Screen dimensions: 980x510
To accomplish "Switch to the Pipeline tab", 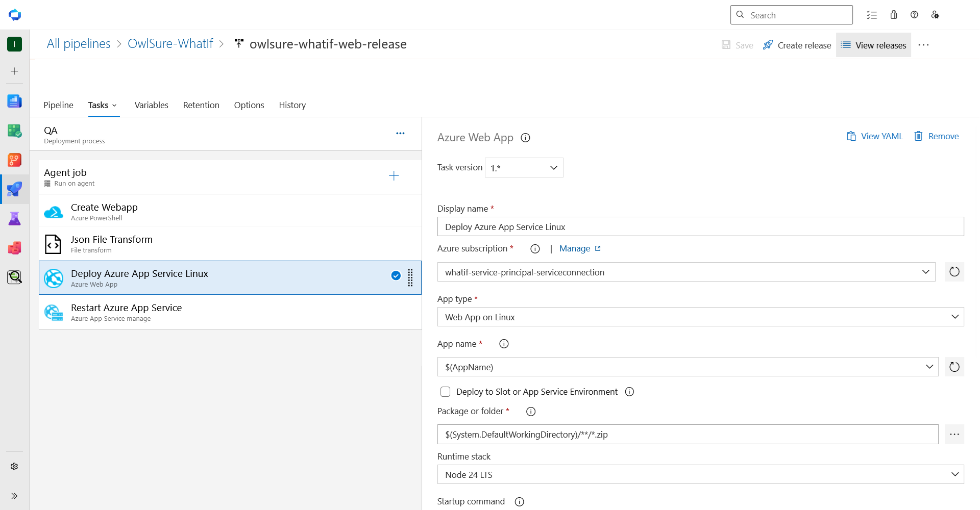I will (58, 105).
